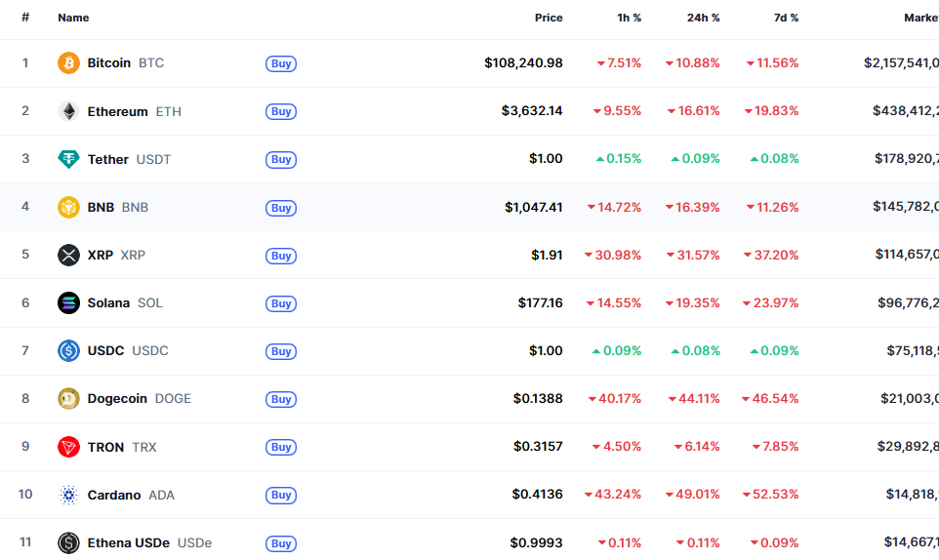Click the Tether green logo icon
939x560 pixels.
click(68, 159)
